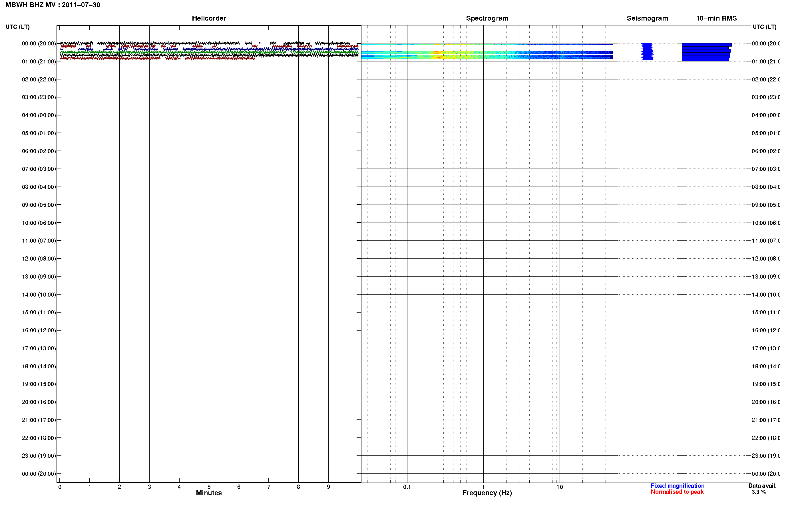The height and width of the screenshot is (508, 812).
Task: Click minute tick '6' under the helicorder
Action: pos(239,487)
